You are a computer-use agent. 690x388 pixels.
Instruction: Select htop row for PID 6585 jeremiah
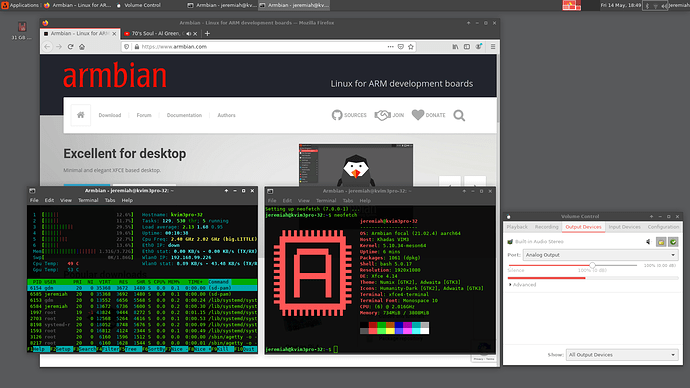point(142,294)
